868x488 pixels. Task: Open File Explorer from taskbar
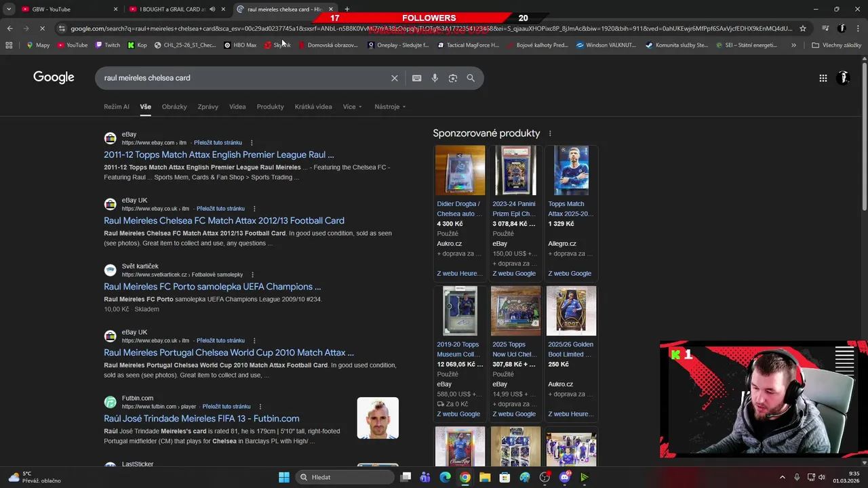click(x=485, y=477)
